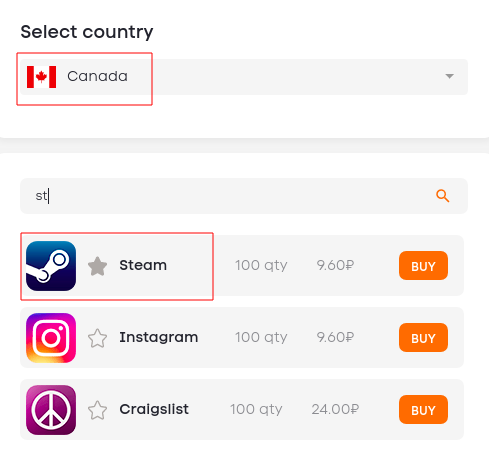Screen dimensions: 489x466
Task: Click the Steam app icon
Action: (51, 266)
